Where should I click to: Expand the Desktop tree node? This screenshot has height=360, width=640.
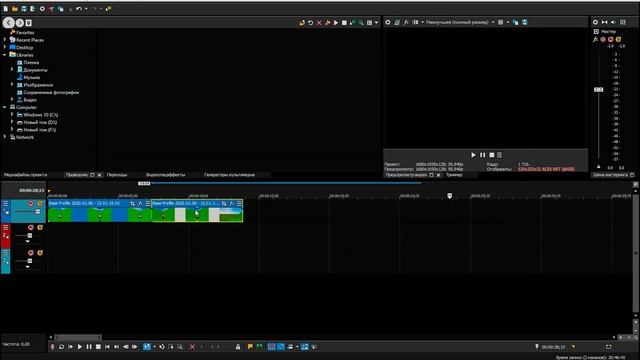(5, 47)
